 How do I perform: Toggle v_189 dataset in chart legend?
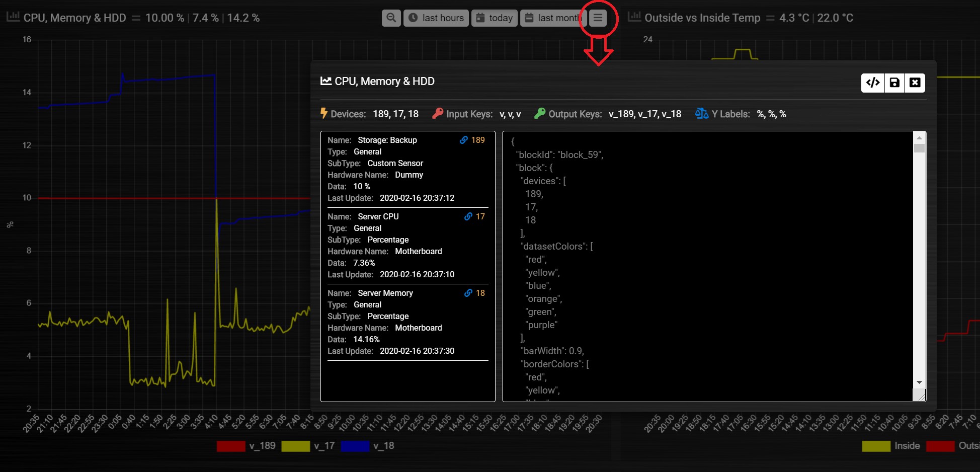[x=246, y=446]
